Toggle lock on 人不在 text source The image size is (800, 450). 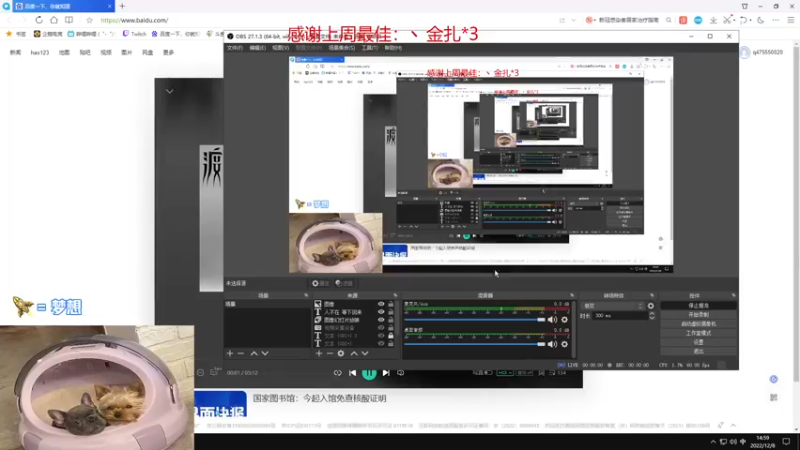click(x=391, y=312)
